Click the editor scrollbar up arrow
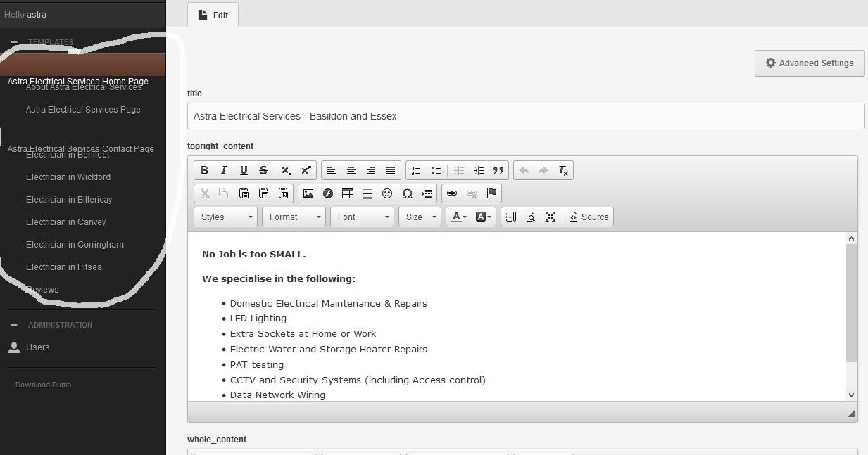 coord(851,238)
